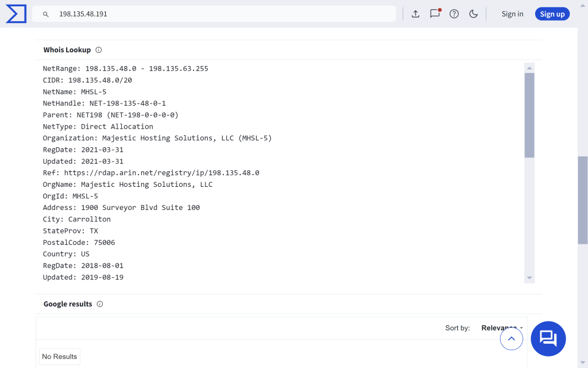Click the Whois Lookup heading

coord(67,50)
